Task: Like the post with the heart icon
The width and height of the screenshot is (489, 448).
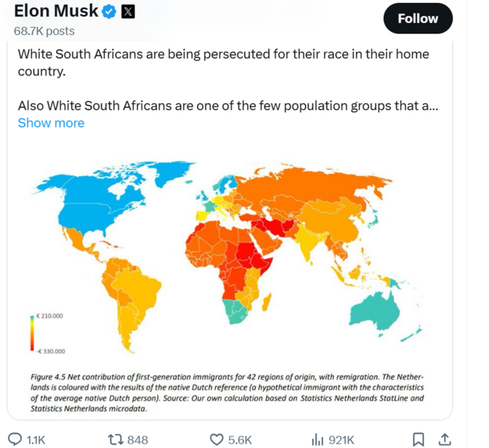Action: (x=217, y=439)
